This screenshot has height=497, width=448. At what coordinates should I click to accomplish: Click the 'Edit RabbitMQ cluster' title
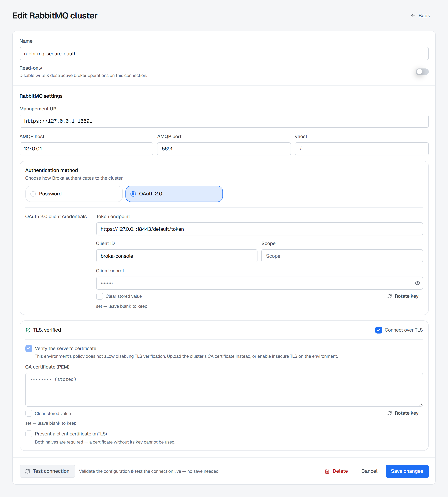55,16
